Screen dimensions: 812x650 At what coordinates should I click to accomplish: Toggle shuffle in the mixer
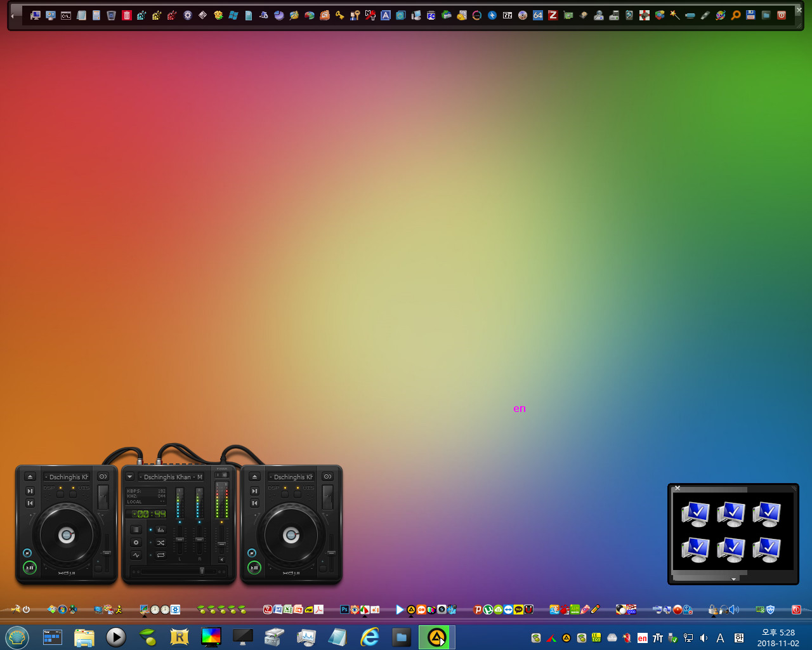(160, 543)
